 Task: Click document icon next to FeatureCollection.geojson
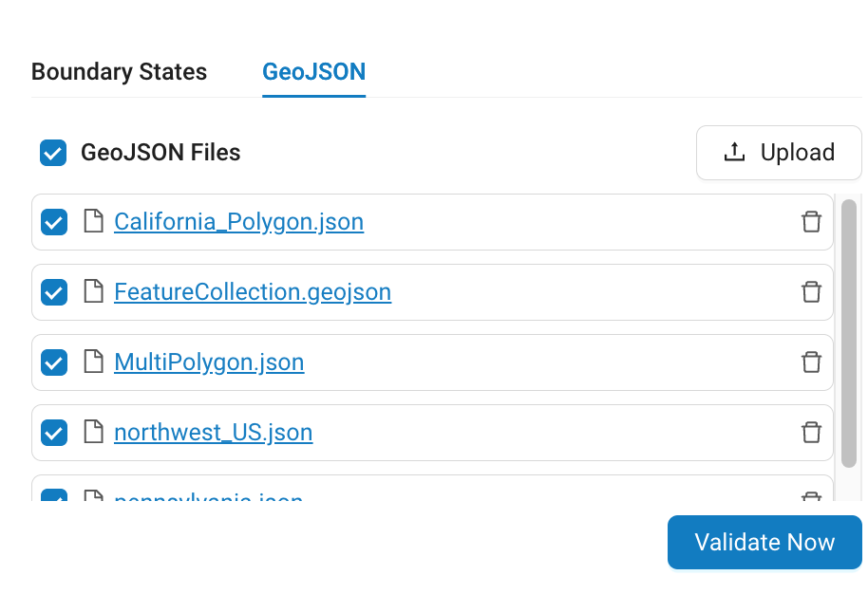tap(93, 292)
